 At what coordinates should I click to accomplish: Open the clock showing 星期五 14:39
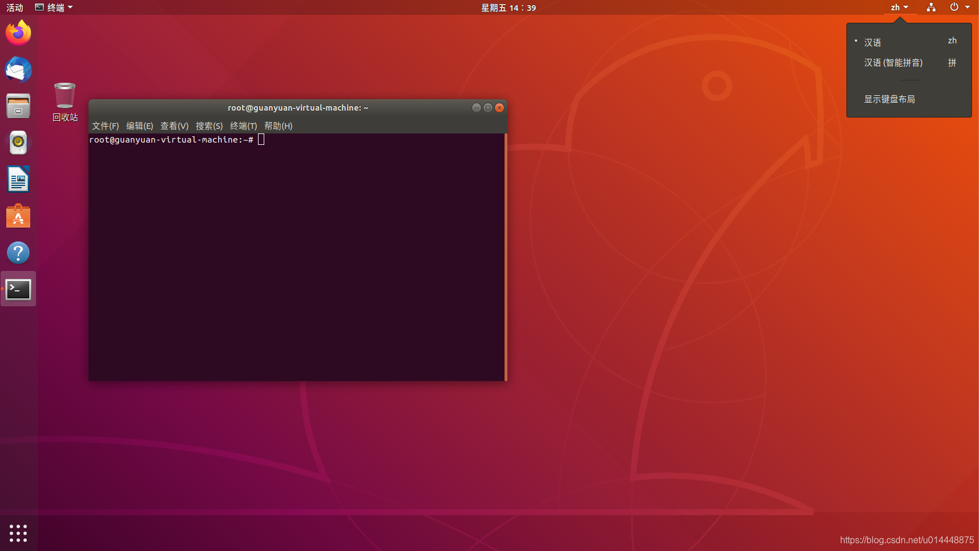(509, 7)
